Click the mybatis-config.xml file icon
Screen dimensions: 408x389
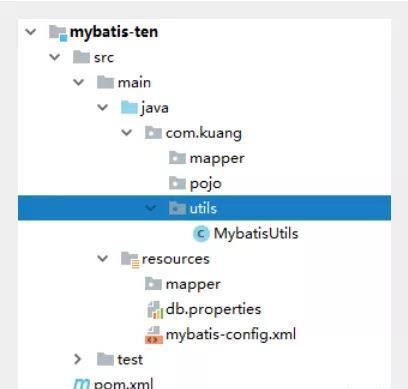[x=154, y=335]
